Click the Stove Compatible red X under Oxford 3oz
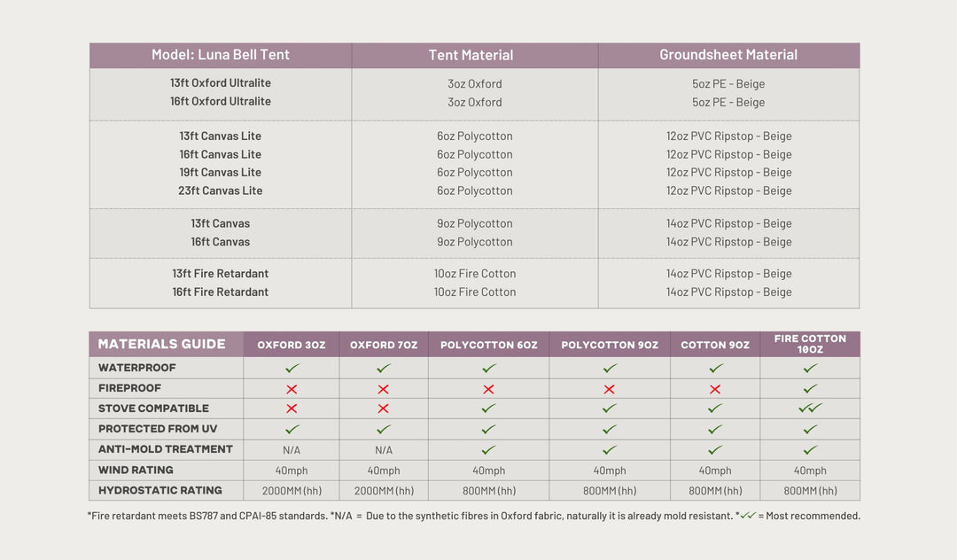The width and height of the screenshot is (957, 560). coord(292,408)
